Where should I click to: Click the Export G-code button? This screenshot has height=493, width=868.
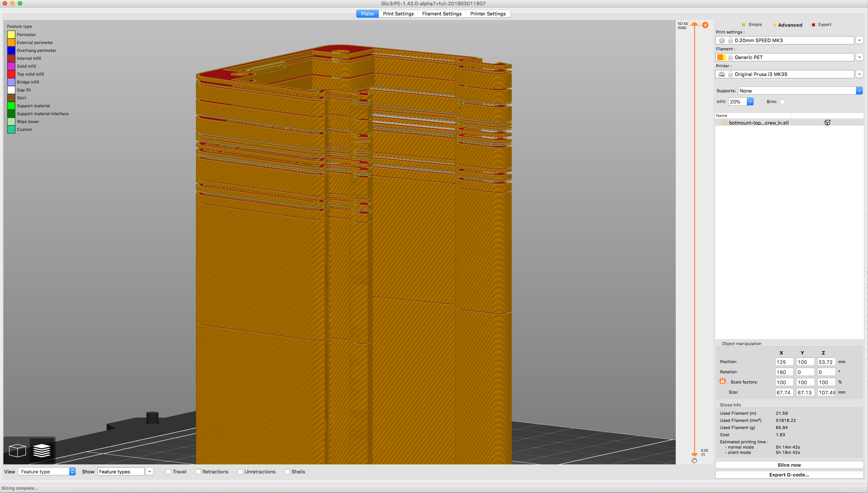(789, 475)
